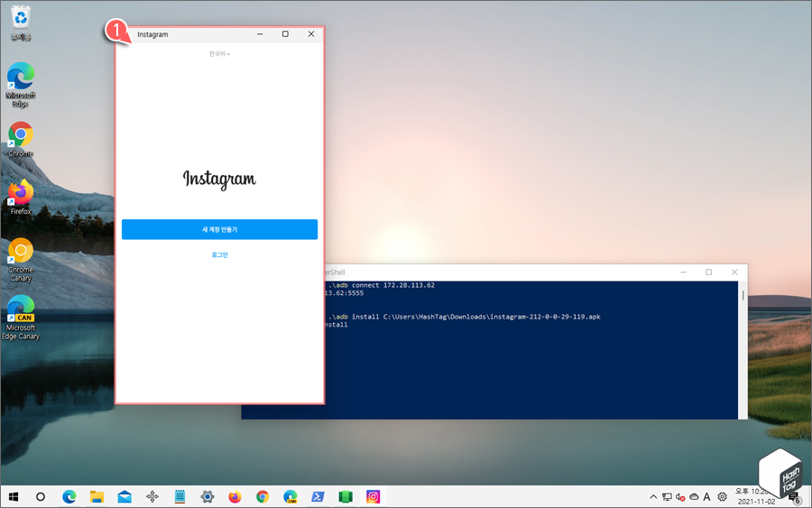The width and height of the screenshot is (812, 508).
Task: Open the Recycle Bin desktop icon
Action: pyautogui.click(x=21, y=23)
